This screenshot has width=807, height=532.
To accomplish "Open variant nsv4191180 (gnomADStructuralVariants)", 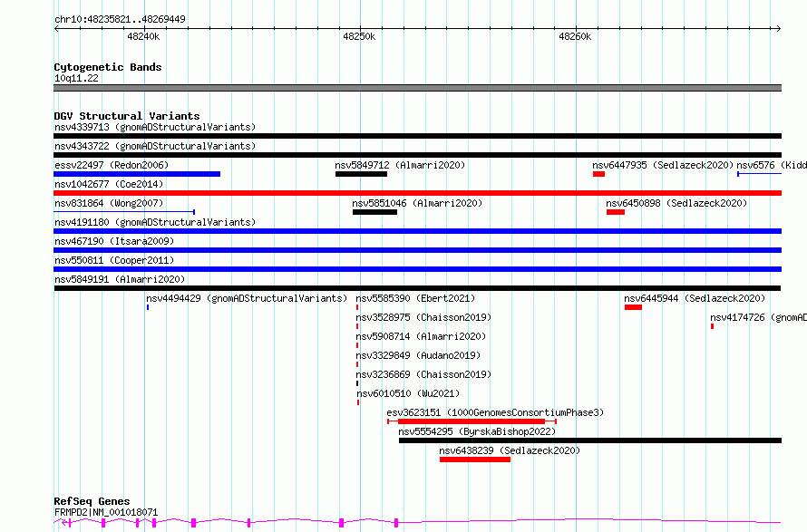I will point(155,222).
